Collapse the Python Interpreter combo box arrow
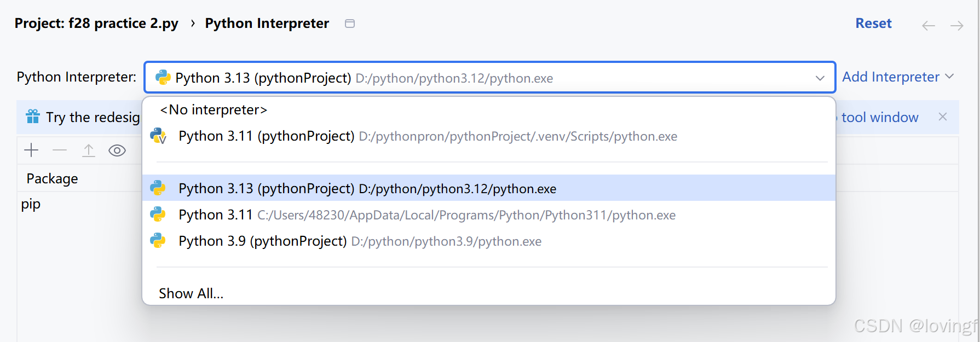This screenshot has height=342, width=980. pyautogui.click(x=820, y=78)
